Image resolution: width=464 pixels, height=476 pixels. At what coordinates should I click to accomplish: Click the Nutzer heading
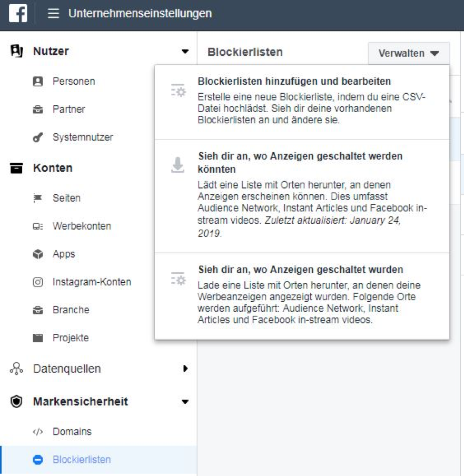pos(51,51)
